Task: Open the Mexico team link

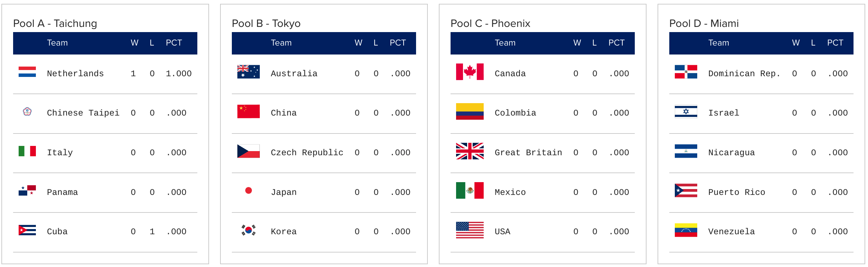Action: (x=510, y=192)
